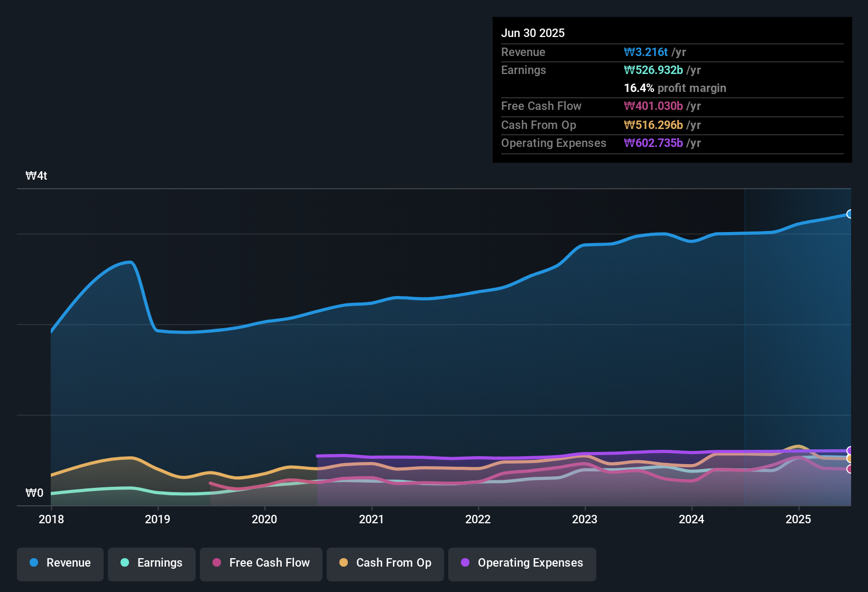Collapse the Free Cash Flow legend entry
This screenshot has height=592, width=868.
click(261, 563)
